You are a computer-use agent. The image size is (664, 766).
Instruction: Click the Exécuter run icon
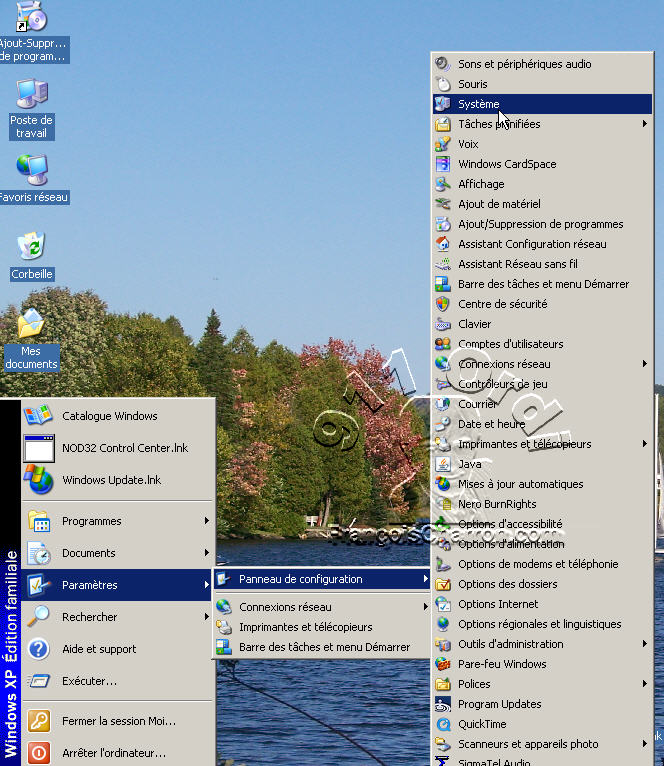point(39,681)
